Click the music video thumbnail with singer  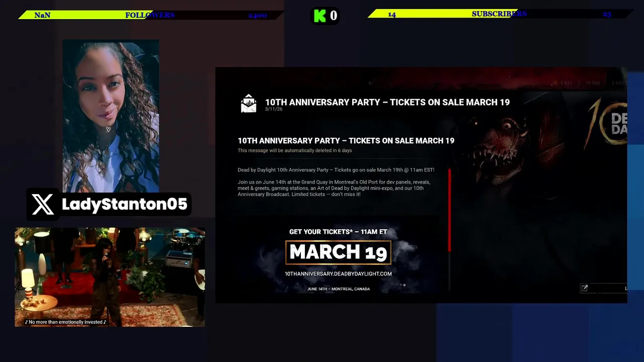tap(110, 277)
